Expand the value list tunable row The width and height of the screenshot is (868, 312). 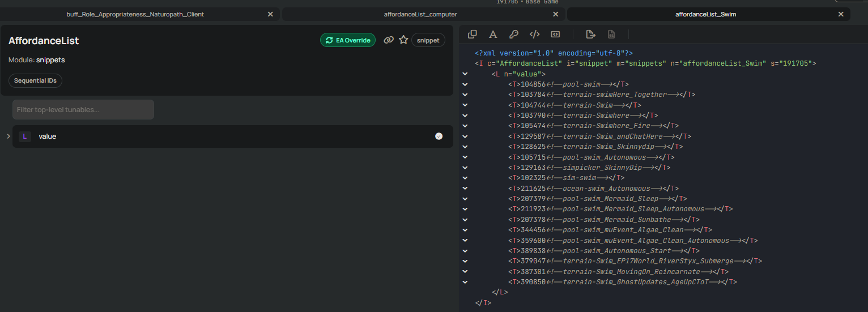(8, 136)
